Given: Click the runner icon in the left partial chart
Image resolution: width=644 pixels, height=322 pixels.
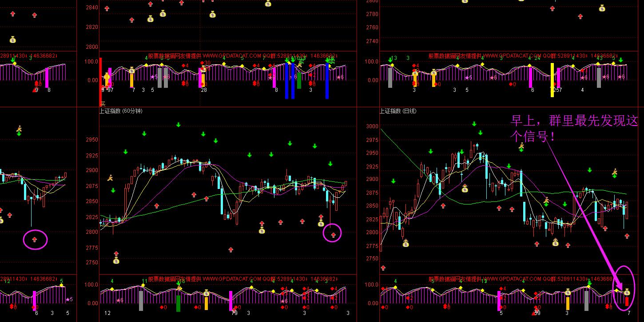Looking at the screenshot, I should (x=19, y=129).
